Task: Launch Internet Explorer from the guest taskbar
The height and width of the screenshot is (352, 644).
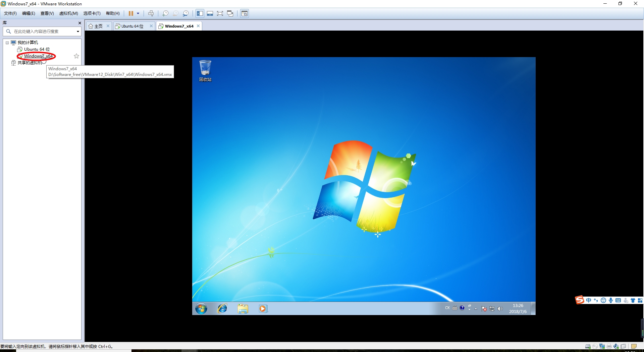Action: point(222,308)
